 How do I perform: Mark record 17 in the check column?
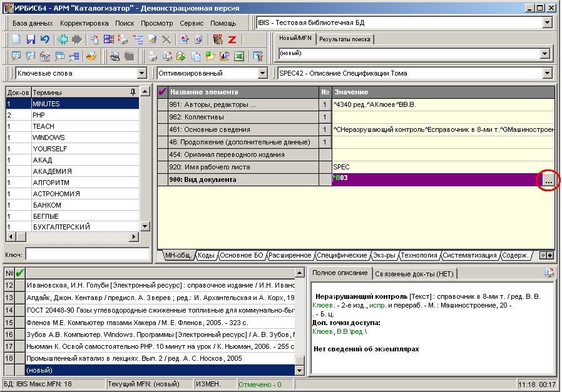point(20,346)
